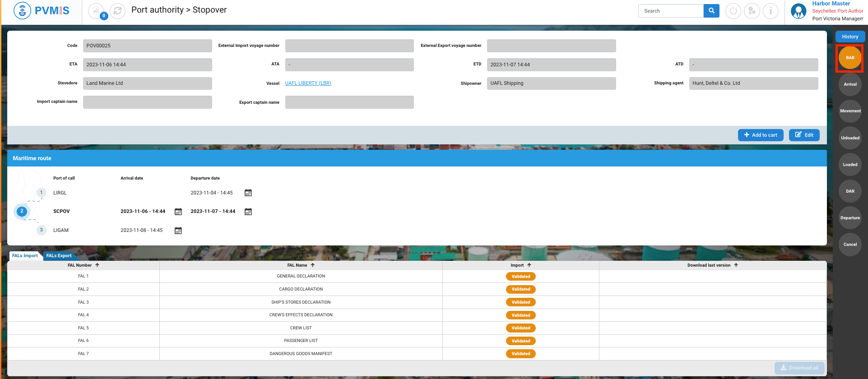Sort by FAL Name column arrow
The height and width of the screenshot is (379, 868).
[312, 265]
